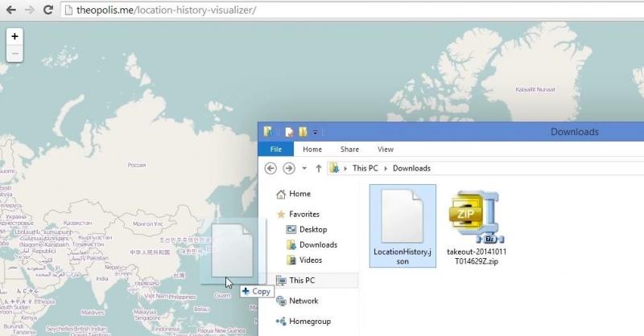The width and height of the screenshot is (644, 336).
Task: Click the Favorites star icon
Action: [281, 214]
